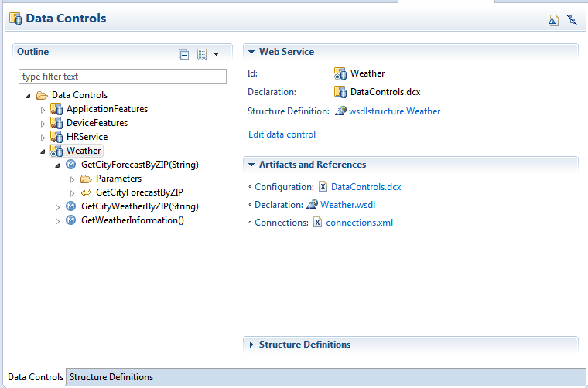Click the GetCityForecastByZIP(String) method icon
The image size is (588, 388).
coord(71,165)
